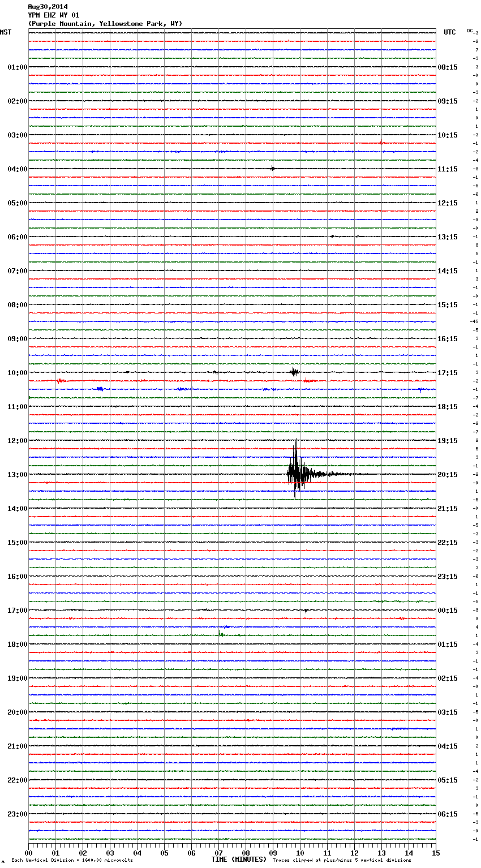481x868 pixels.
Task: Click minute 15 on the bottom axis
Action: (436, 852)
